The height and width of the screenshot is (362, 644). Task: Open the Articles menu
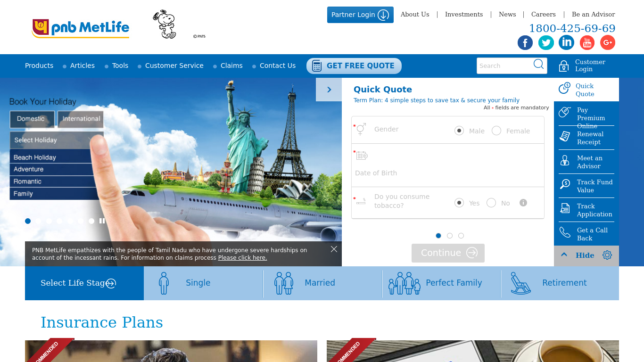[x=83, y=66]
